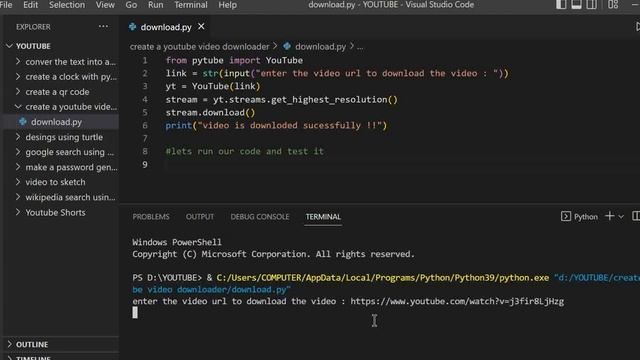Toggle the secondary sidebar layout icon
640x360 pixels.
(591, 4)
